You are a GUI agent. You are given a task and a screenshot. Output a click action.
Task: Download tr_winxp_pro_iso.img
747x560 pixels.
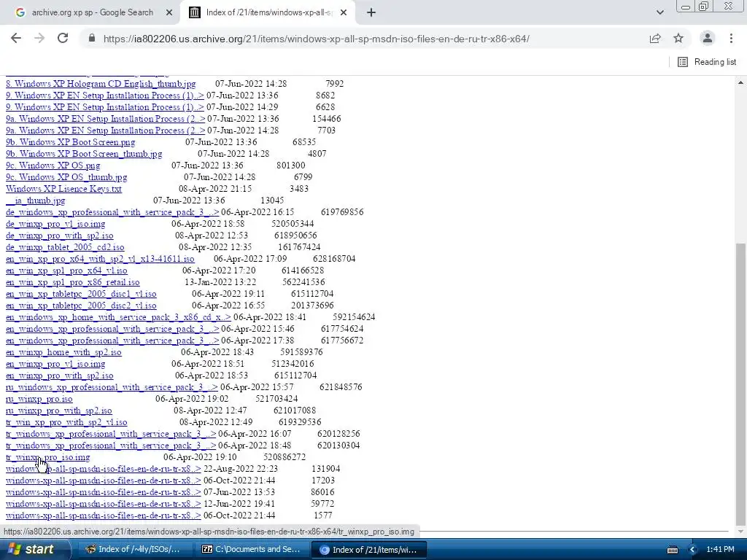tap(47, 457)
